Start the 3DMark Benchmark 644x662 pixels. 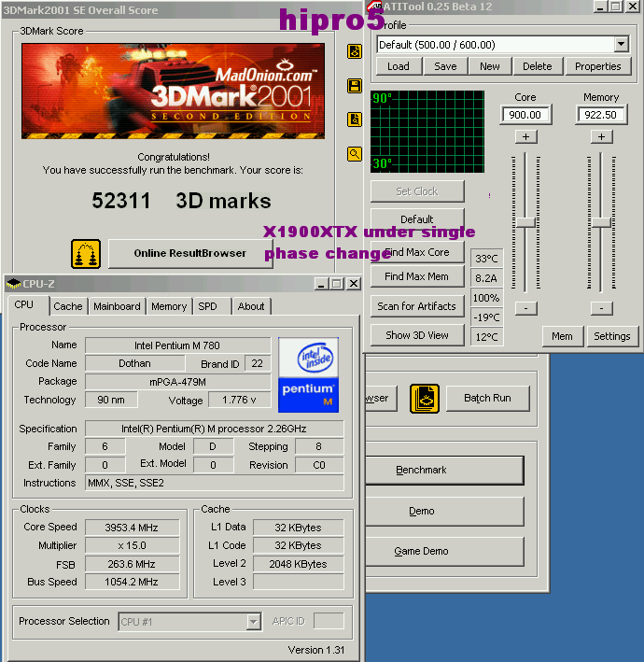pyautogui.click(x=444, y=470)
